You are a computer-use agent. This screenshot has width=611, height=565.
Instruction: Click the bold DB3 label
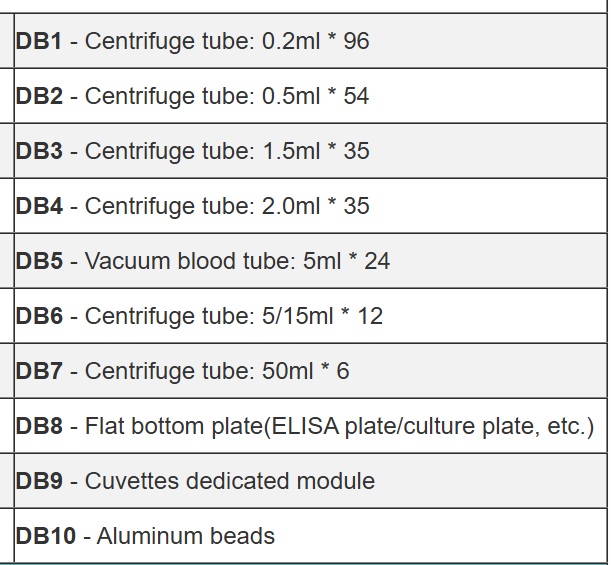point(39,151)
